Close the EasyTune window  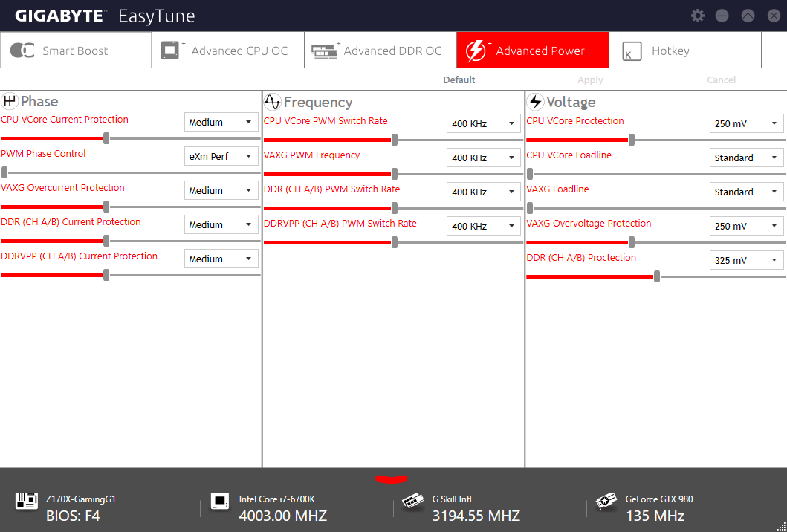pos(774,16)
